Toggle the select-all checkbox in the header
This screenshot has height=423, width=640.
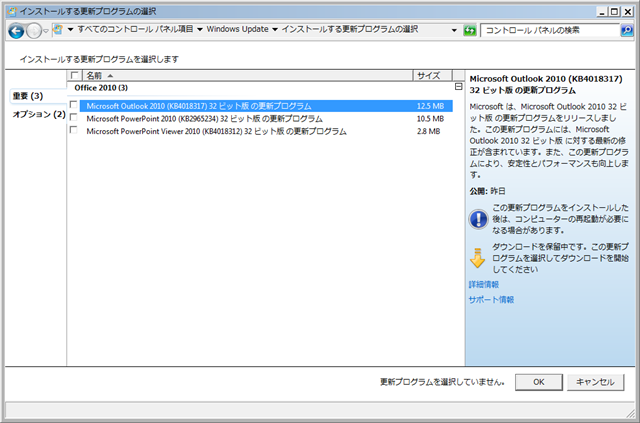(74, 75)
